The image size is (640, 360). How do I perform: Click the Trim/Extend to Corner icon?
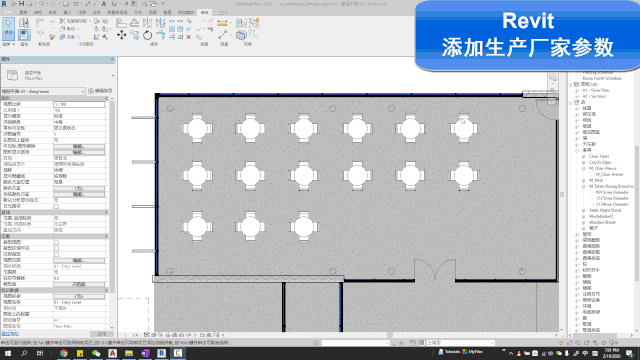pos(160,36)
